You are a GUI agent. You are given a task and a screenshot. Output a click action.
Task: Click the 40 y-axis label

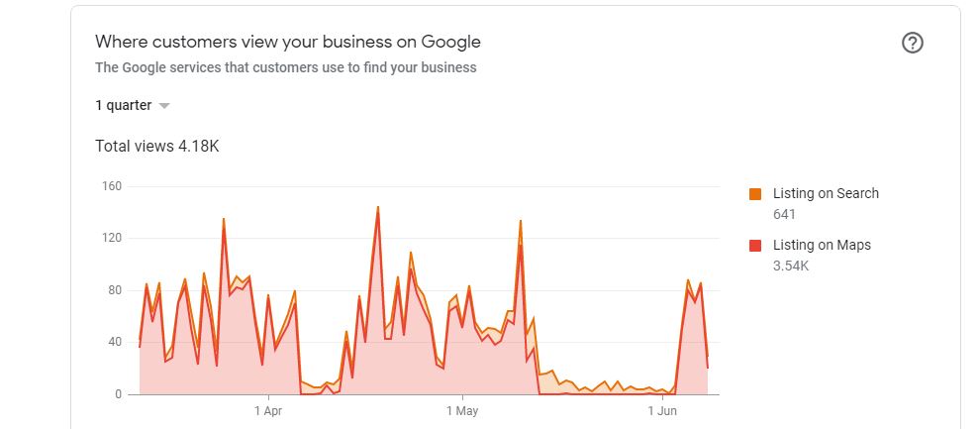pos(115,342)
